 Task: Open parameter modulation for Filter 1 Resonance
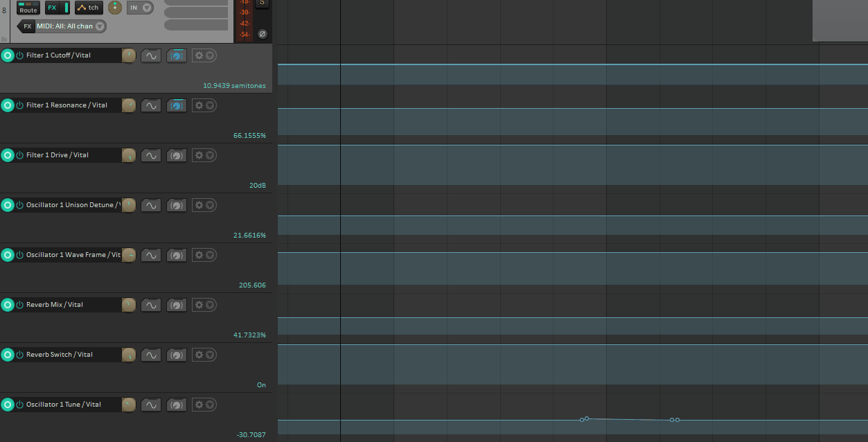click(177, 105)
